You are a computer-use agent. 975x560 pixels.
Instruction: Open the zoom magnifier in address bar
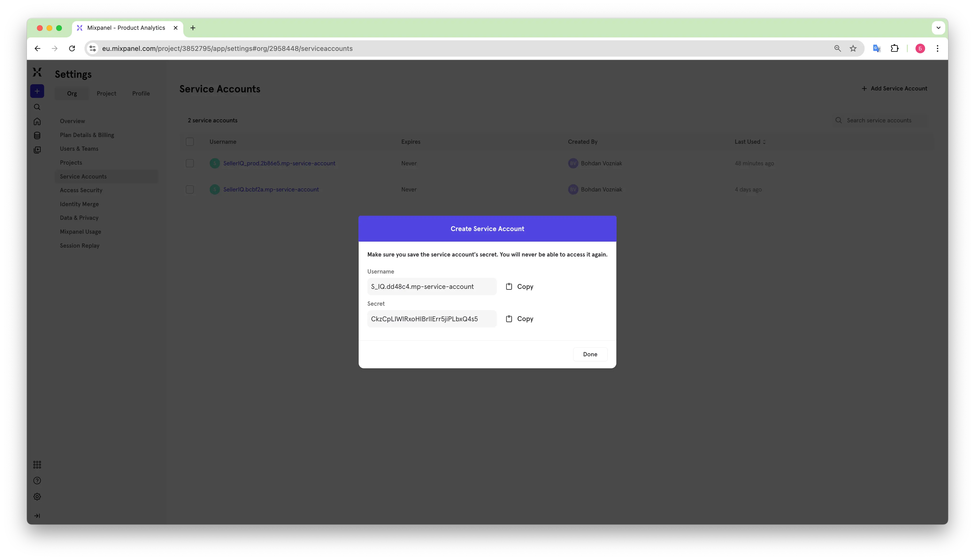tap(837, 48)
